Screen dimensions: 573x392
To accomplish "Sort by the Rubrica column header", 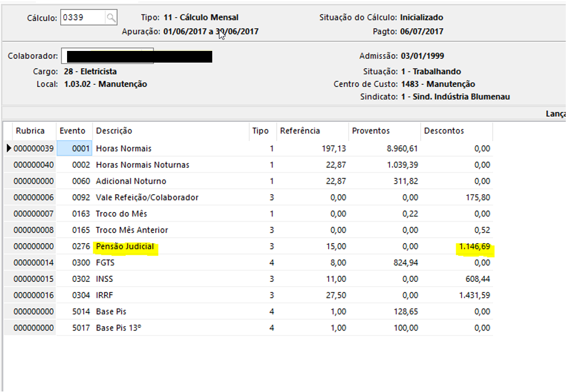I will pos(30,131).
